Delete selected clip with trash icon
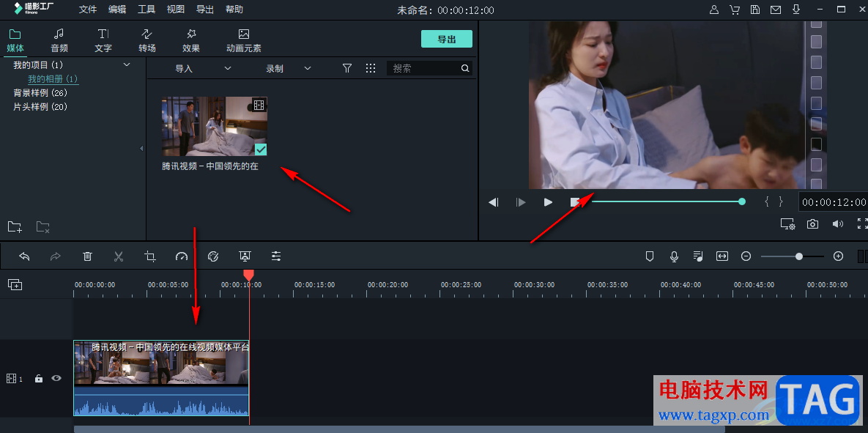 click(x=87, y=256)
